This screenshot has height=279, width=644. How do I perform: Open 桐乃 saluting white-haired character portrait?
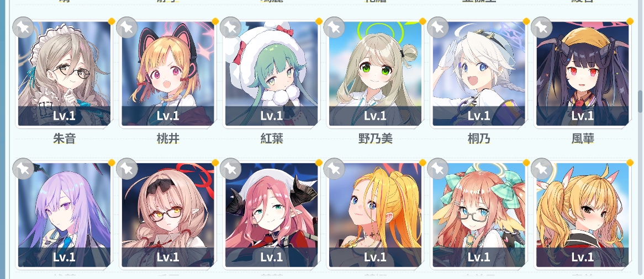click(479, 74)
